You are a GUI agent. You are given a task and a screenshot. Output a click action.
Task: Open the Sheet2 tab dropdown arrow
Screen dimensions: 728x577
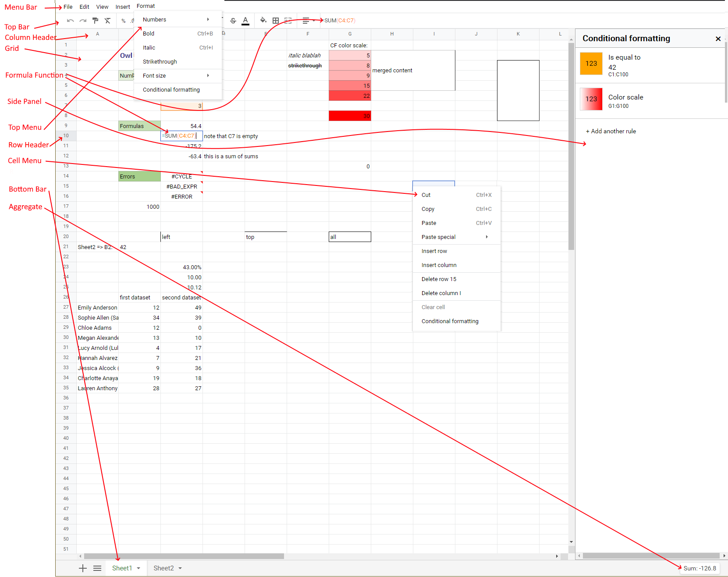coord(180,568)
